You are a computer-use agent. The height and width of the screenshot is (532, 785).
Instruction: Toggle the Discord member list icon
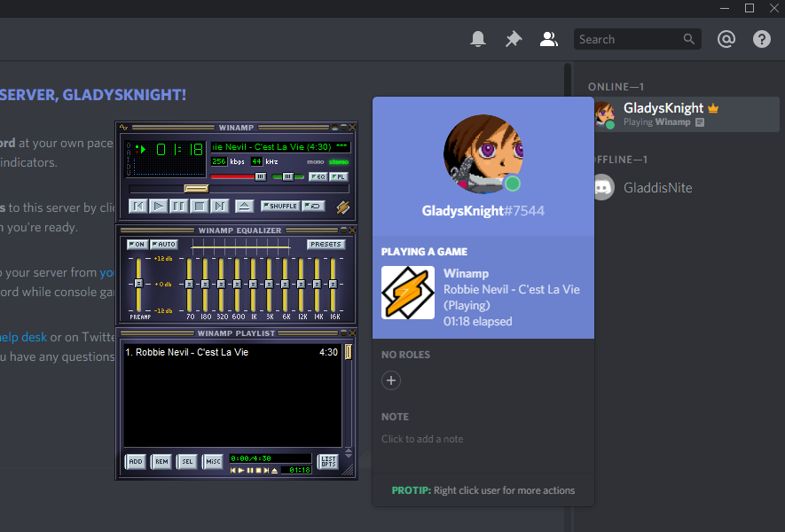tap(549, 39)
